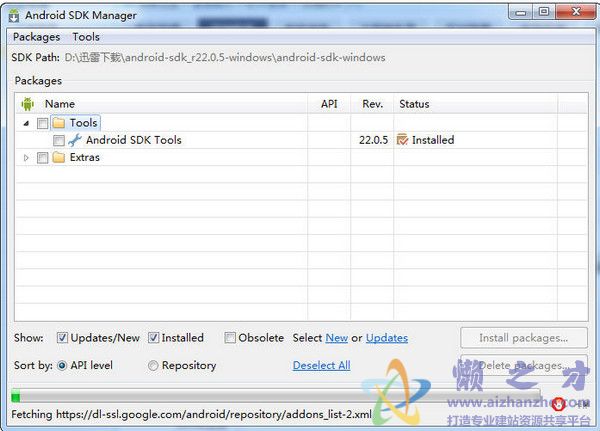Select the Android SDK Tools row text

(x=134, y=140)
